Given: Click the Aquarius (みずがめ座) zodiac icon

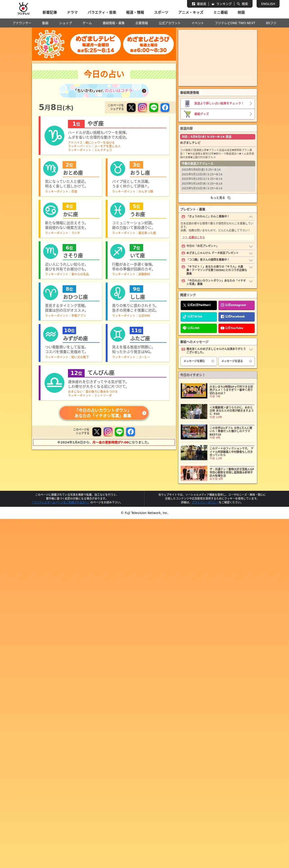Looking at the screenshot, I should pyautogui.click(x=51, y=334).
